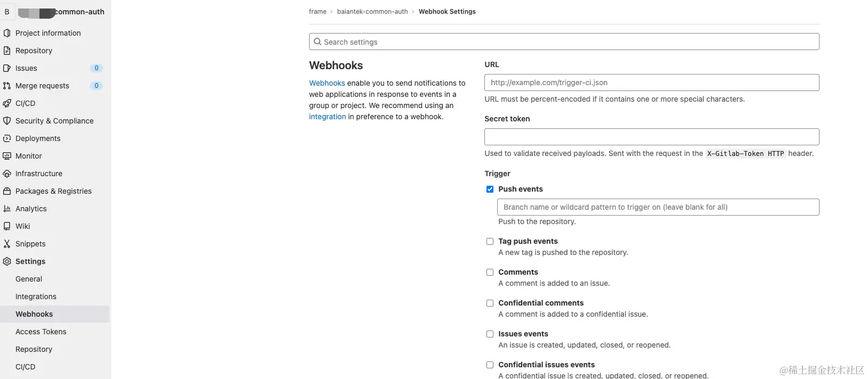Follow the blue Webhooks documentation link
The image size is (868, 379).
pyautogui.click(x=327, y=83)
